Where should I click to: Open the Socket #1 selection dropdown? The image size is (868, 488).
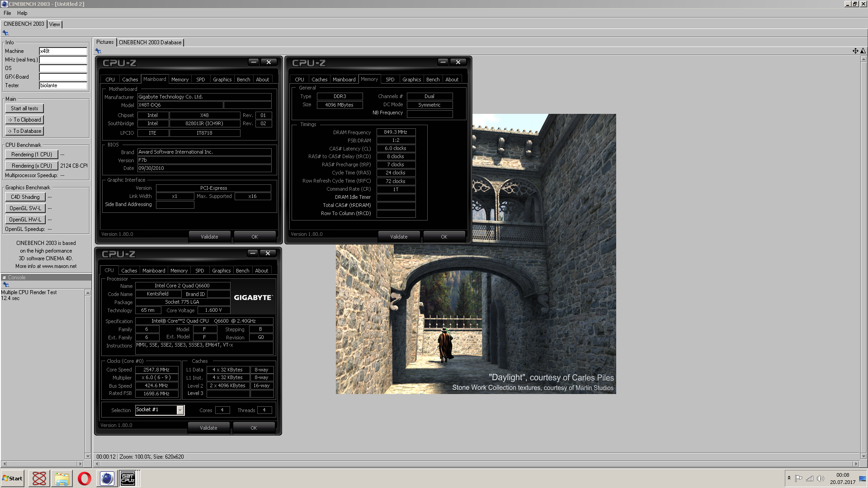pos(180,410)
